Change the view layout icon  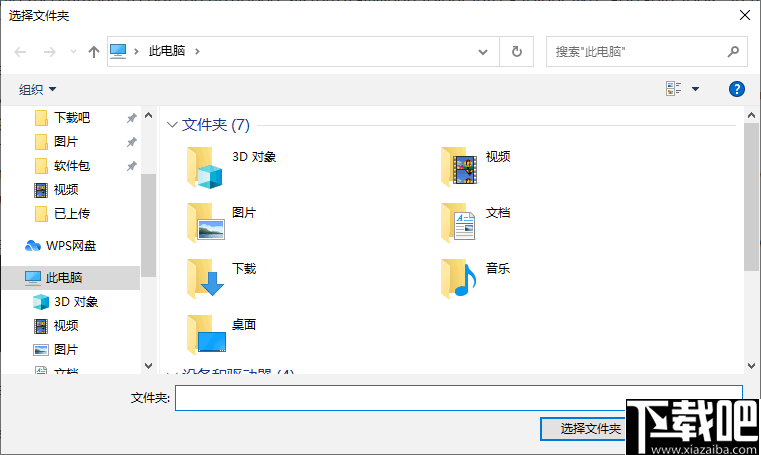pos(673,89)
